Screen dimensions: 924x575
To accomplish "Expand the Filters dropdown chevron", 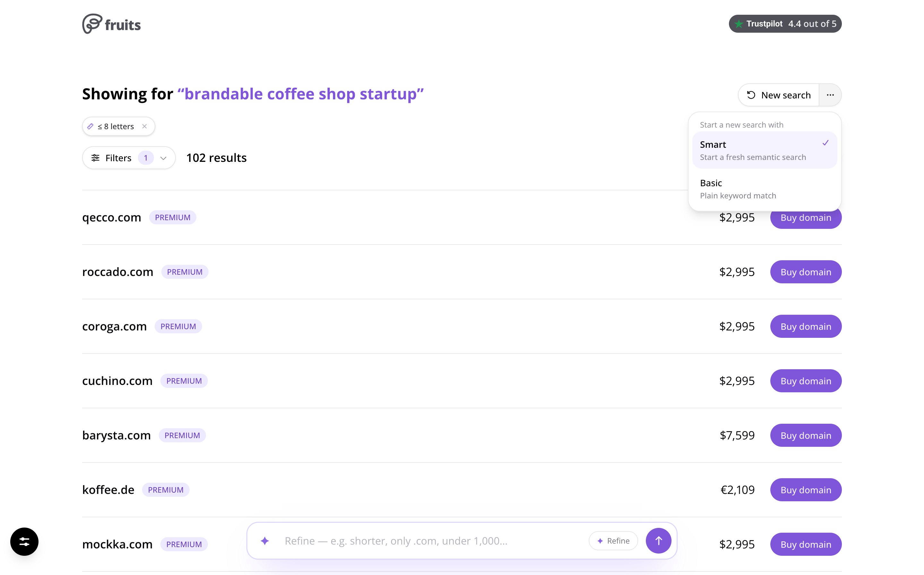I will click(x=164, y=158).
